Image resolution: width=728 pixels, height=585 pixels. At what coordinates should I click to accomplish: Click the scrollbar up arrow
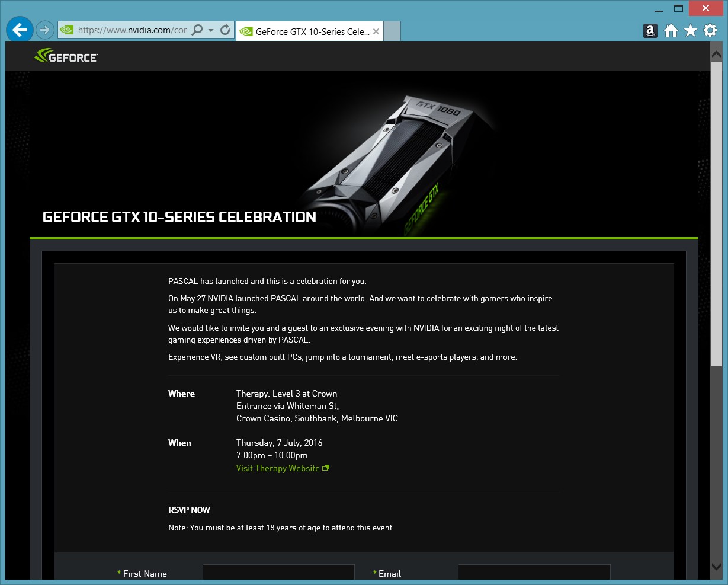tap(716, 53)
